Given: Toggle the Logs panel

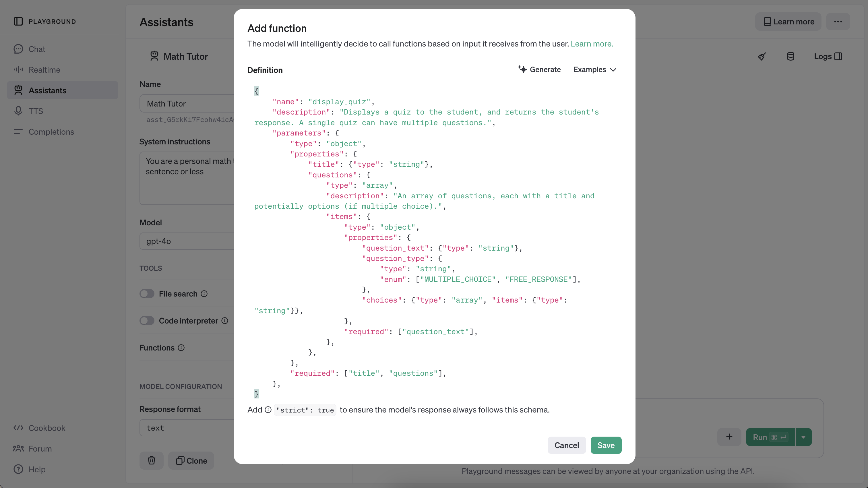Looking at the screenshot, I should click(828, 56).
